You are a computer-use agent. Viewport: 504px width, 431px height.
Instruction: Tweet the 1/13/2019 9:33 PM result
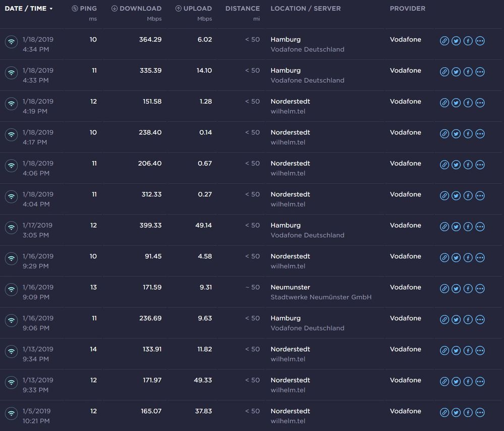(456, 382)
